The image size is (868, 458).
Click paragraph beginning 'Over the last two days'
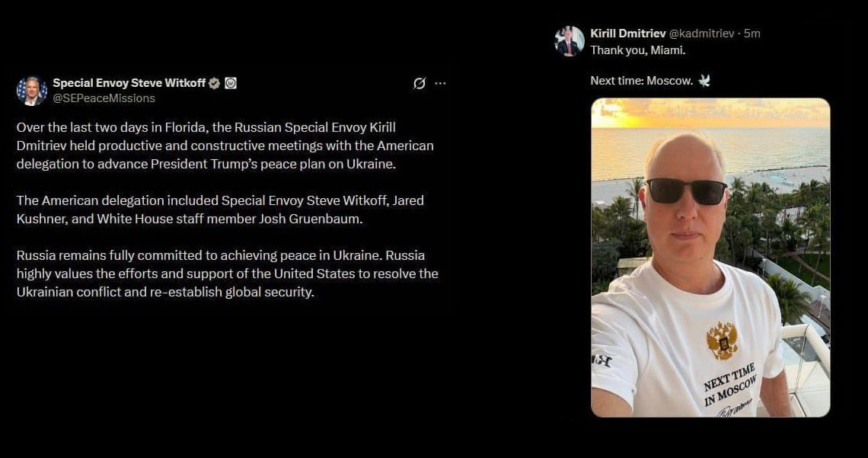pyautogui.click(x=225, y=146)
